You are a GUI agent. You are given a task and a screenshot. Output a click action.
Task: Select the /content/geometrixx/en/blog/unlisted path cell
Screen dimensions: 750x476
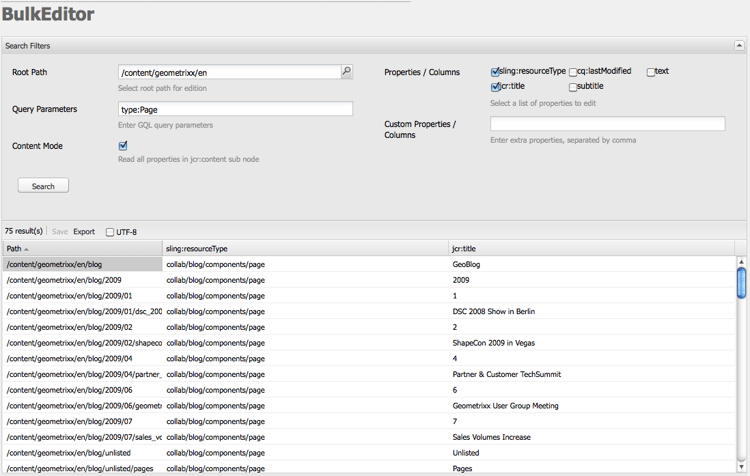[83, 453]
